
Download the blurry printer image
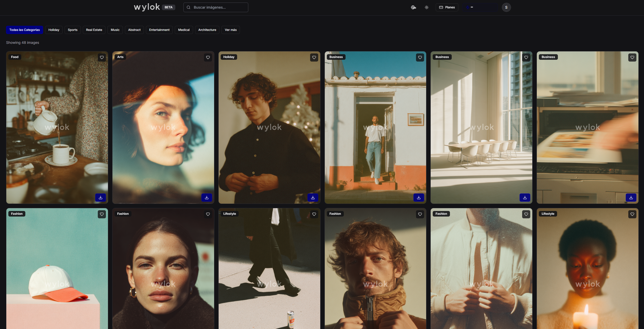click(x=631, y=198)
